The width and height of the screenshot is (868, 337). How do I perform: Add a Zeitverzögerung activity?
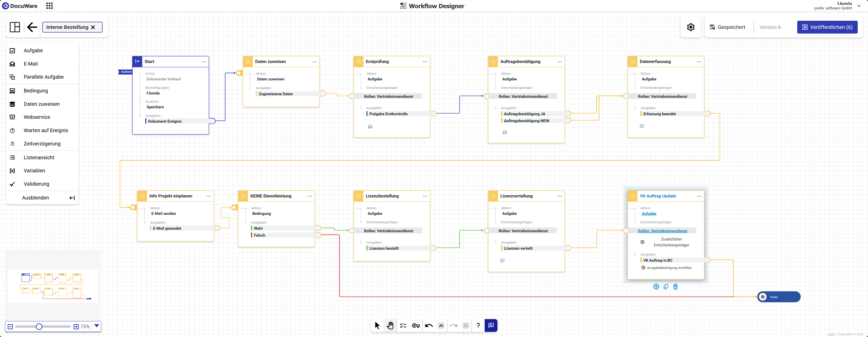[x=42, y=144]
